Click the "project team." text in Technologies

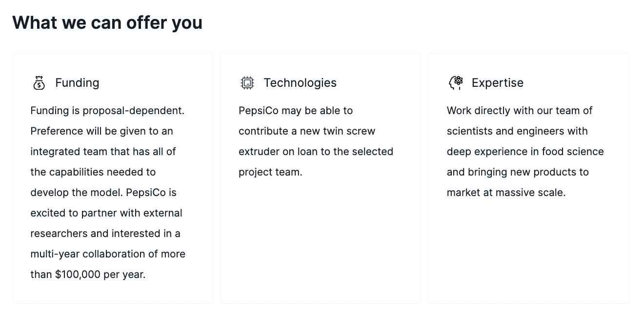[270, 172]
